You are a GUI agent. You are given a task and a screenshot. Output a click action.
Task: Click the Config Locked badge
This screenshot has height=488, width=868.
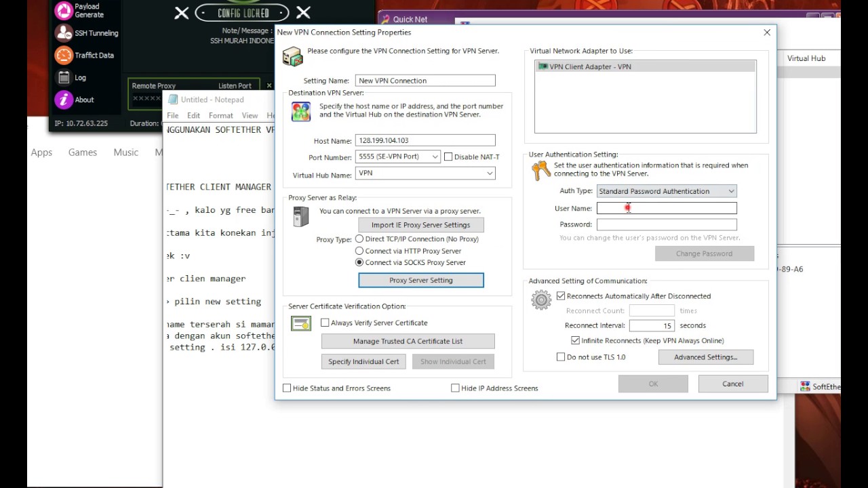pos(242,13)
